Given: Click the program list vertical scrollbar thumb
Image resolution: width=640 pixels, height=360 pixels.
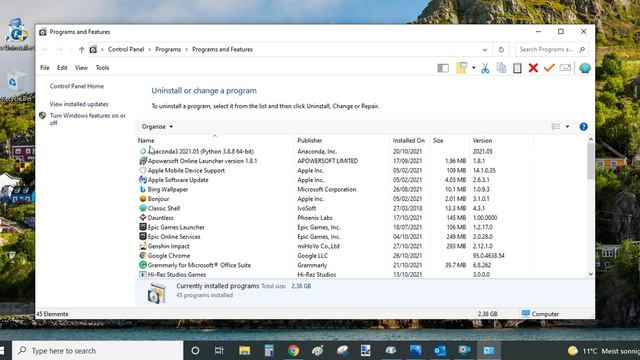Looking at the screenshot, I should (590, 161).
